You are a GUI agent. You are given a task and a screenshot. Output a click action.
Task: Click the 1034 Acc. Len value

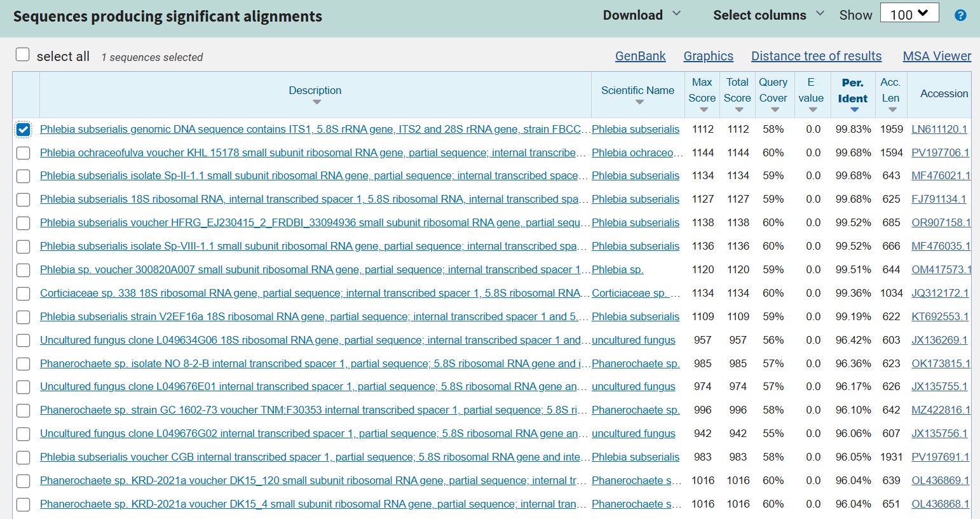[x=891, y=293]
